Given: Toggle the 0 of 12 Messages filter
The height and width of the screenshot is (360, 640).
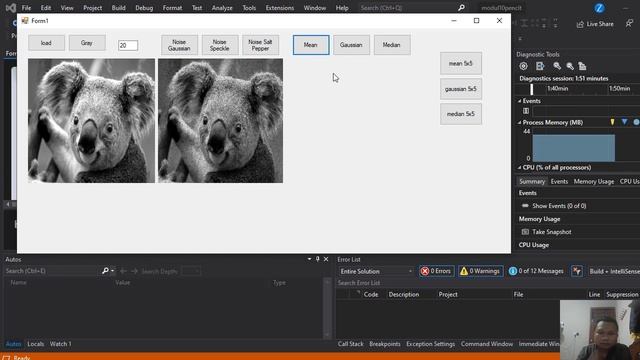Looking at the screenshot, I should coord(537,271).
